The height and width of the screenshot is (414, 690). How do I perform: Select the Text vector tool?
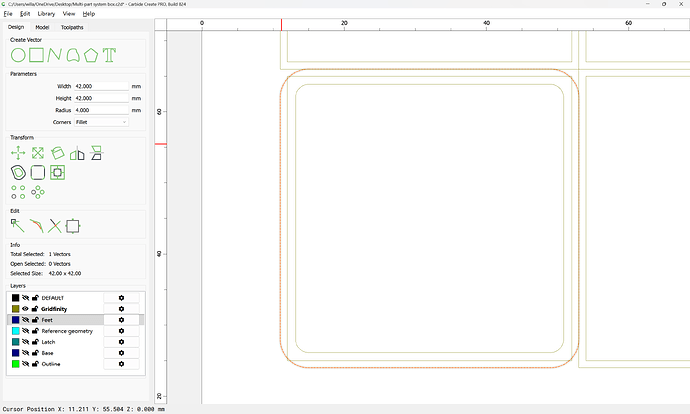[109, 55]
